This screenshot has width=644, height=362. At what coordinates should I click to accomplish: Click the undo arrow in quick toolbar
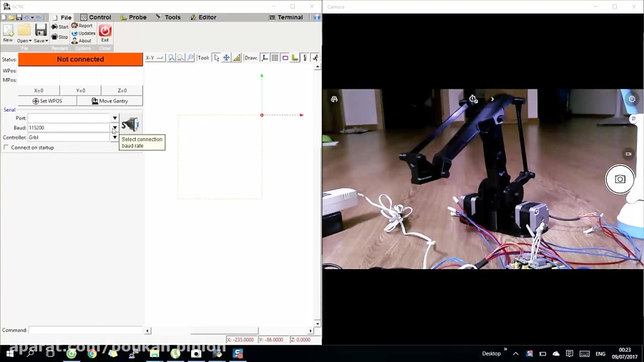[x=26, y=17]
